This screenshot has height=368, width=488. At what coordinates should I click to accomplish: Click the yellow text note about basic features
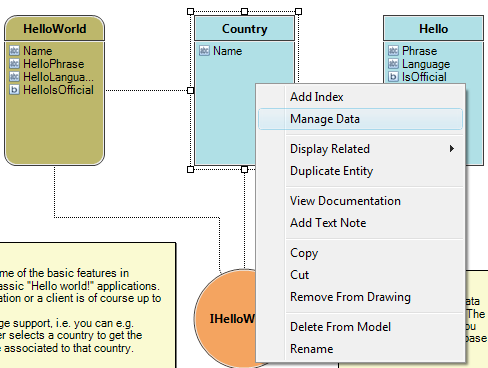pos(88,305)
